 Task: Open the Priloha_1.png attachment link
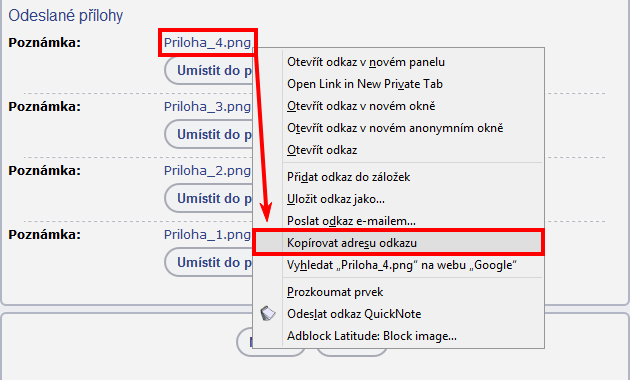[x=207, y=234]
